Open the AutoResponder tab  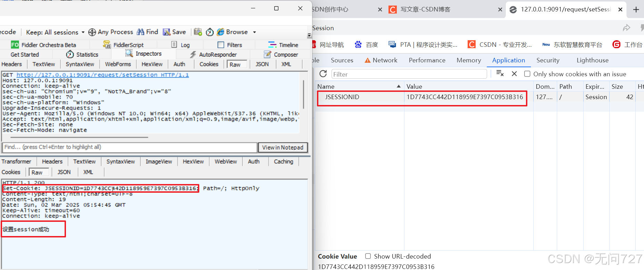tap(213, 54)
